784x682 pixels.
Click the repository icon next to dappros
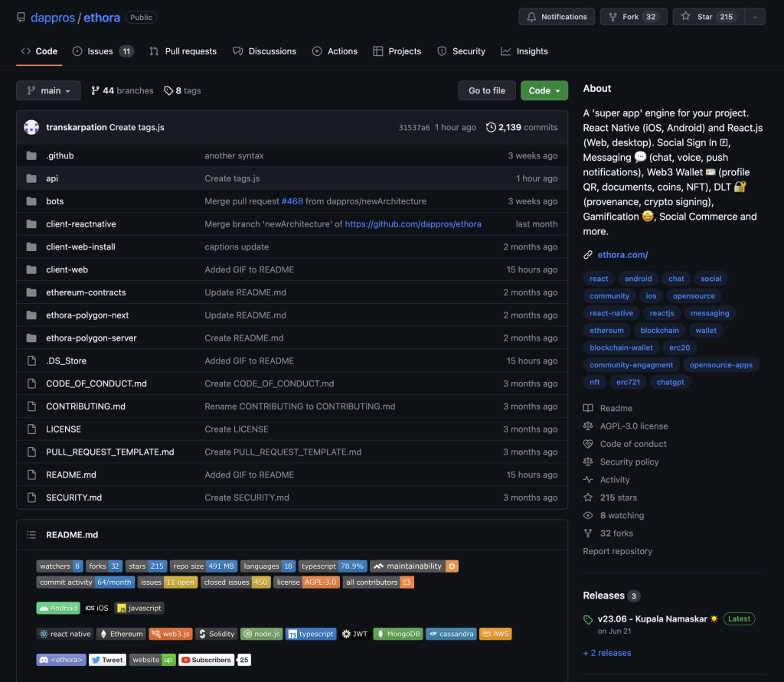pos(21,18)
